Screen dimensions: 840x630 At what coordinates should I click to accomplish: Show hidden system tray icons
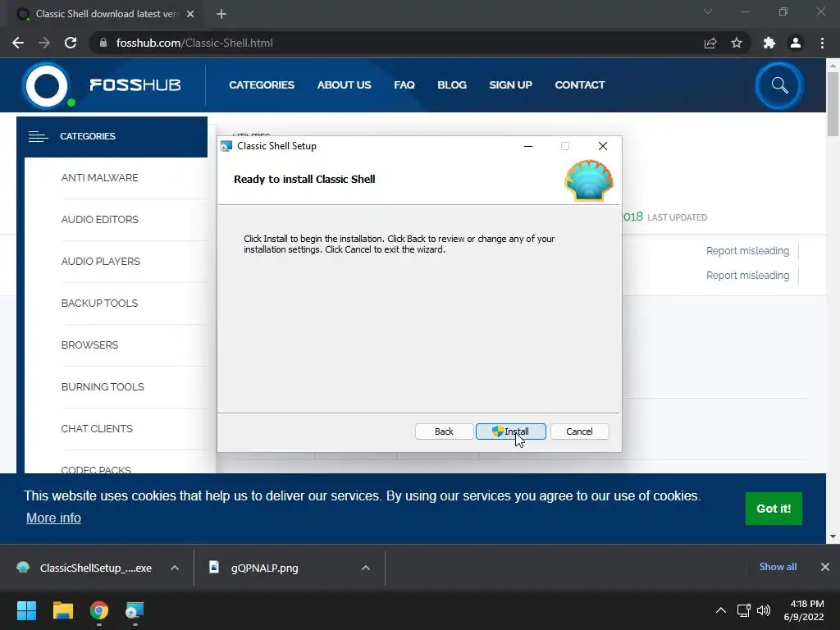(x=721, y=610)
